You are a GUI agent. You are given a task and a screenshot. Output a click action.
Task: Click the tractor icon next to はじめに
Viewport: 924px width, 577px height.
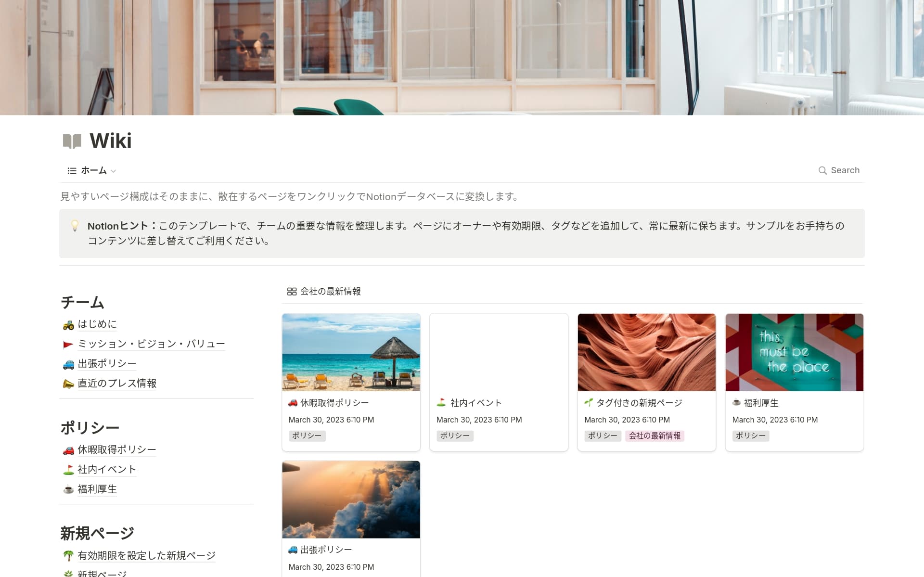click(x=68, y=324)
